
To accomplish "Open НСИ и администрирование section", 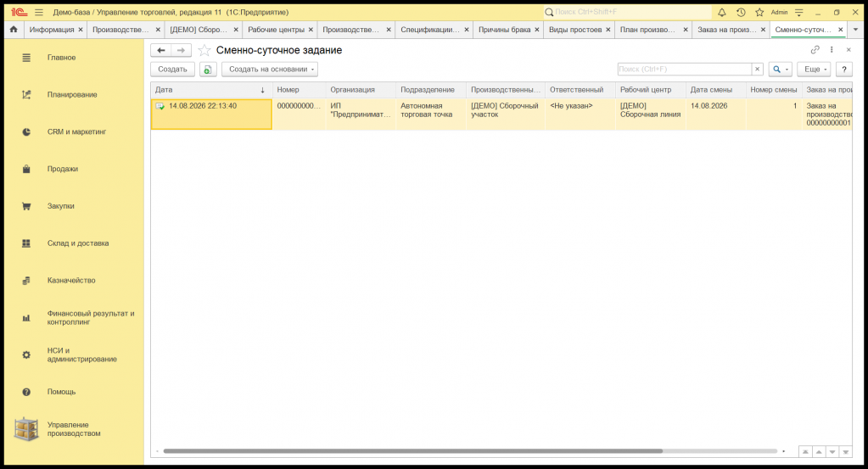I will click(81, 355).
